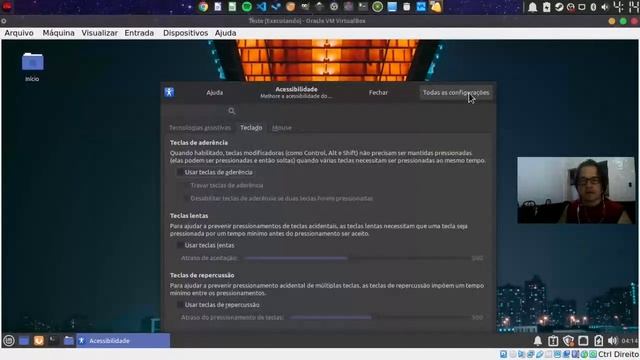
Task: Click Todas as configurações button
Action: pos(456,93)
